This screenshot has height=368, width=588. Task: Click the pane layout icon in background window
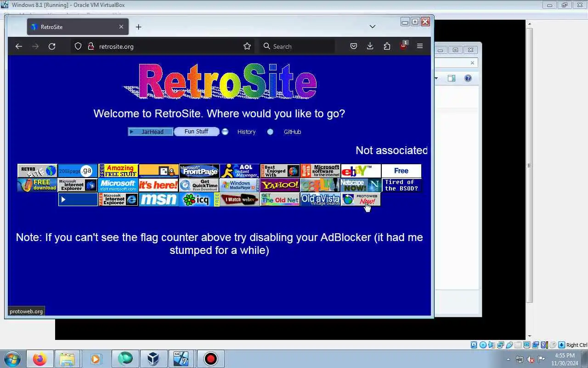452,78
